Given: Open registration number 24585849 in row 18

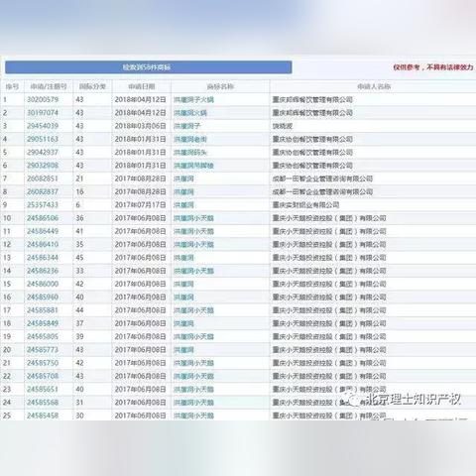Looking at the screenshot, I should pos(43,323).
